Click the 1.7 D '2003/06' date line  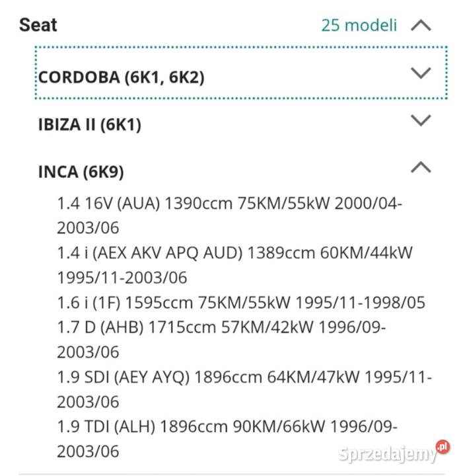click(x=88, y=352)
